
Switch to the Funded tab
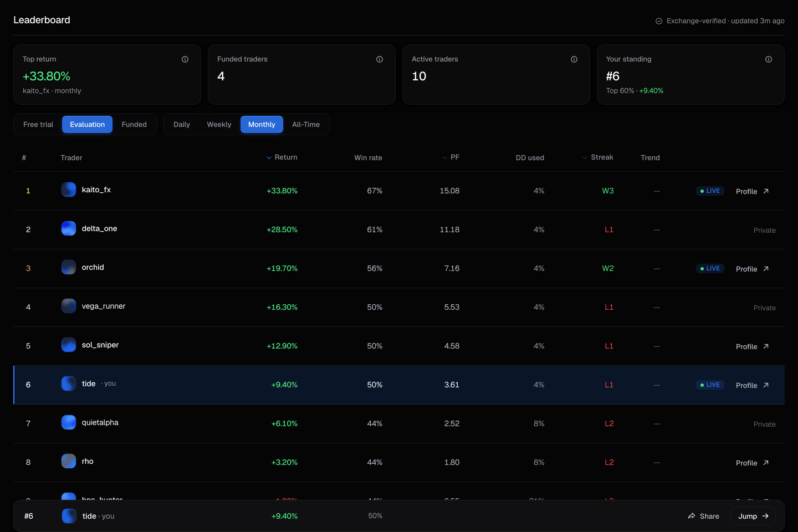tap(134, 125)
